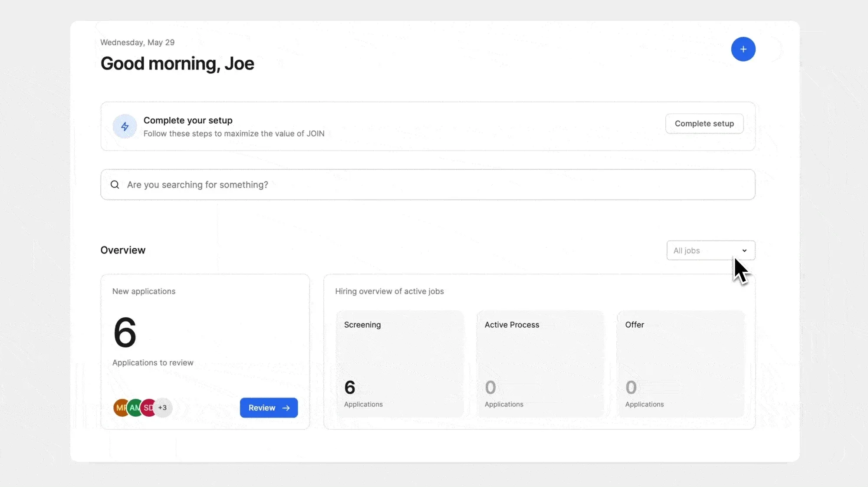The height and width of the screenshot is (487, 868).
Task: Click the magnifying glass search icon
Action: [115, 184]
